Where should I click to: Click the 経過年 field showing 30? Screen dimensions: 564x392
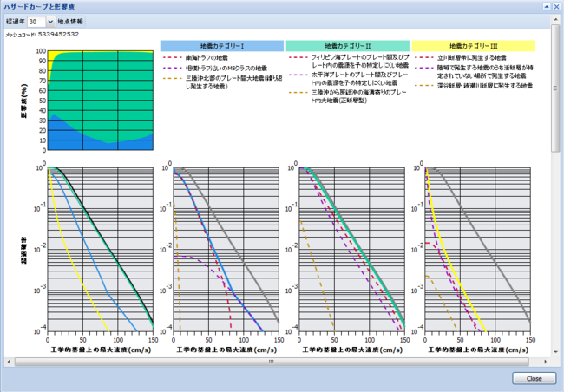(36, 22)
